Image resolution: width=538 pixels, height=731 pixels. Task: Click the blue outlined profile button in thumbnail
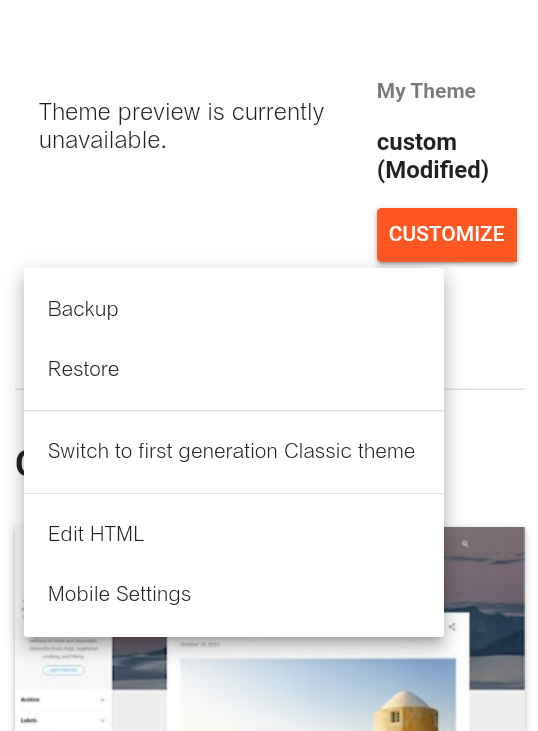tap(63, 670)
